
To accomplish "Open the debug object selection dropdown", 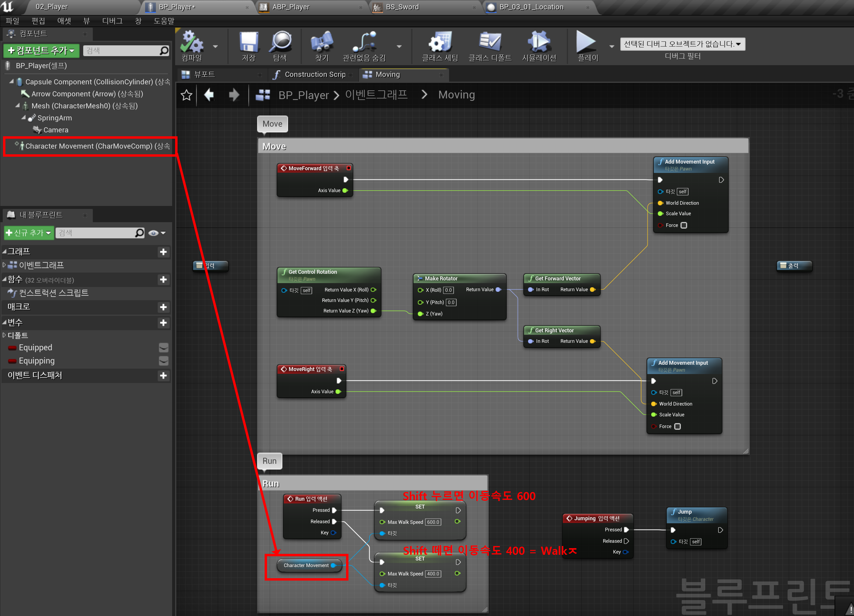I will (682, 44).
